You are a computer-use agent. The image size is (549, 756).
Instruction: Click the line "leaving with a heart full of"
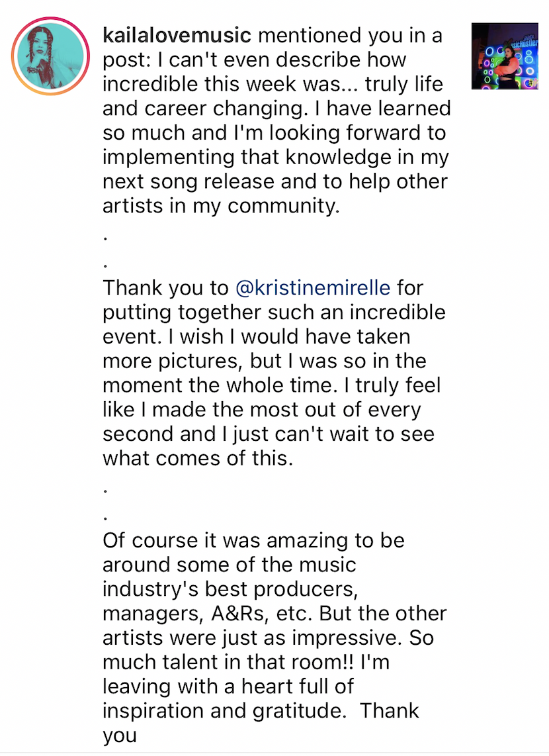(230, 686)
